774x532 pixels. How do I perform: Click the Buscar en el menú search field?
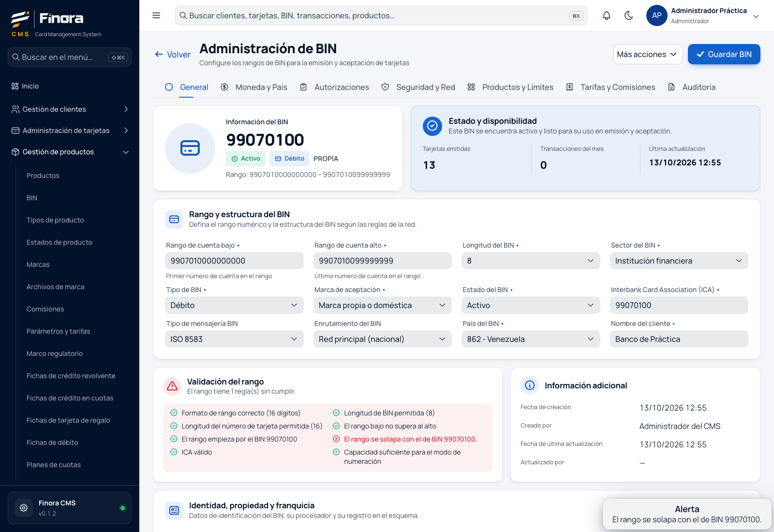point(70,57)
